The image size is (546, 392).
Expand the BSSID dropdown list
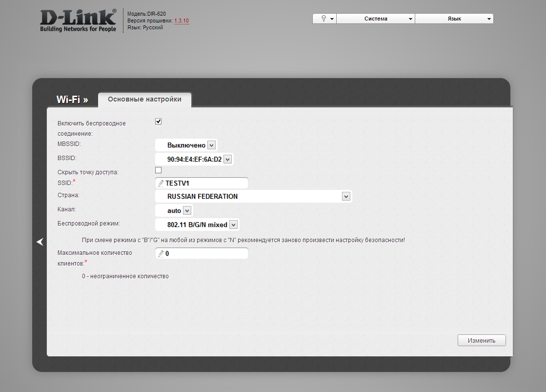[194, 159]
